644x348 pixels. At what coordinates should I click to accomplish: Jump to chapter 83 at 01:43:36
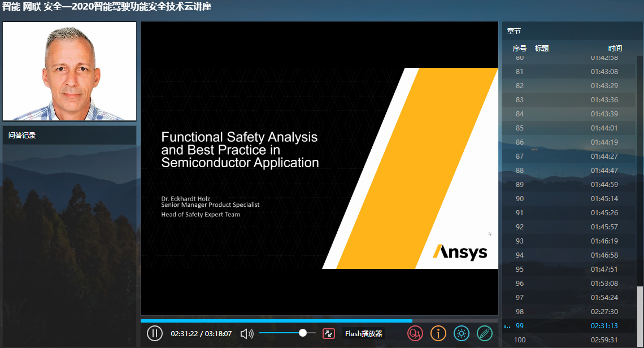[x=569, y=100]
